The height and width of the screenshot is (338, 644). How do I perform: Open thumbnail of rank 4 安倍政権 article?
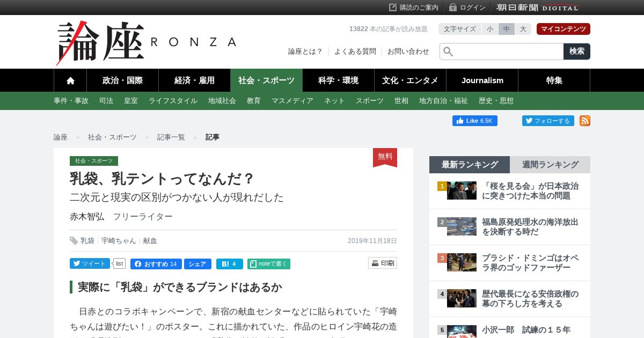[462, 298]
